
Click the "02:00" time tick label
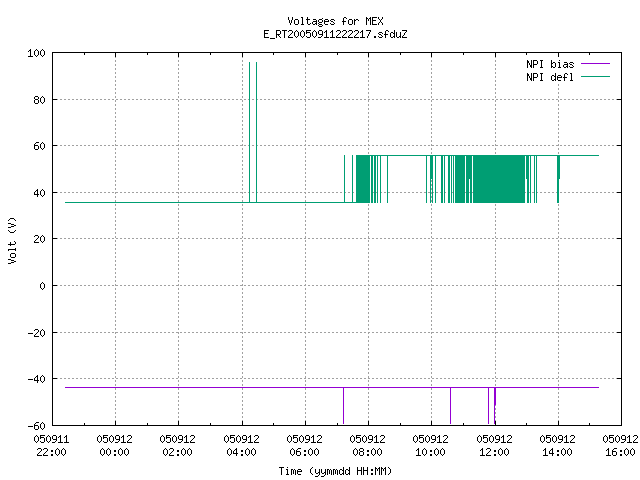coord(178,452)
